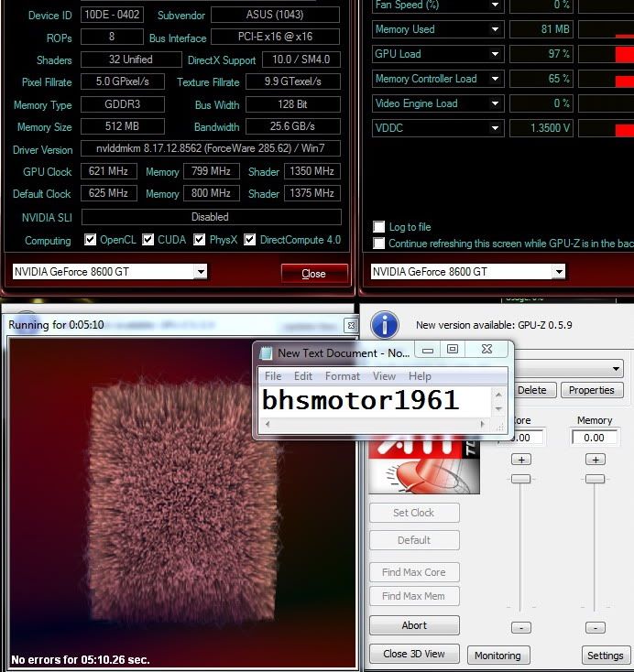This screenshot has width=634, height=672.
Task: Click Memory Used 81 MB value
Action: coord(541,29)
